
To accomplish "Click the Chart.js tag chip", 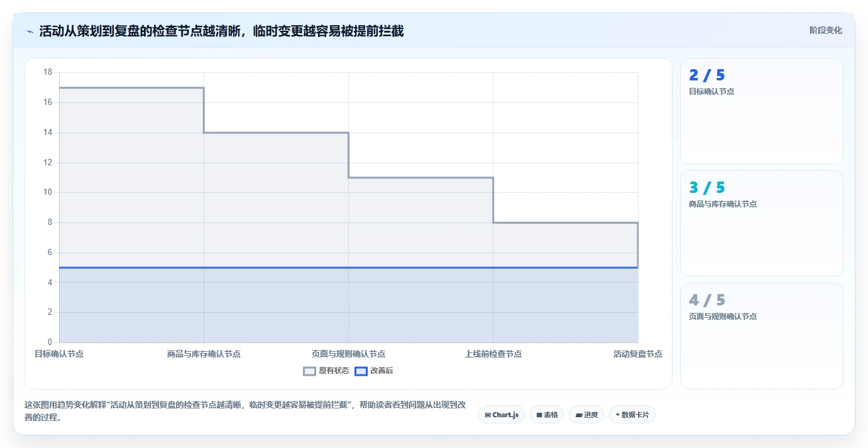I will point(502,415).
